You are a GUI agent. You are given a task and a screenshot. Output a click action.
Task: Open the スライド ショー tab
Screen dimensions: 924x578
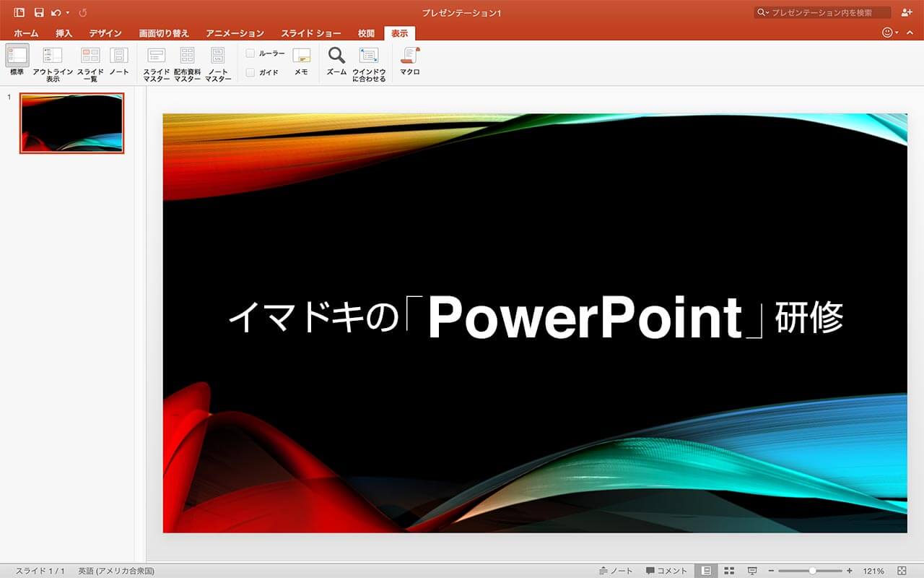311,33
